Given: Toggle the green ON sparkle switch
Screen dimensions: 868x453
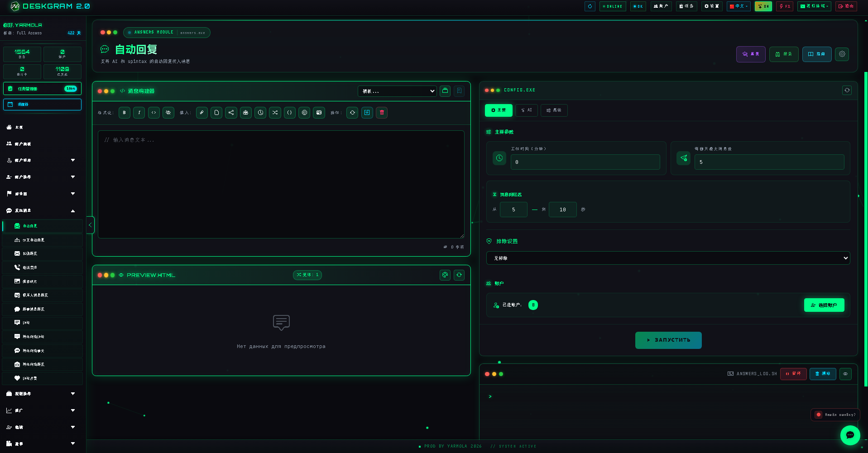Looking at the screenshot, I should click(763, 6).
